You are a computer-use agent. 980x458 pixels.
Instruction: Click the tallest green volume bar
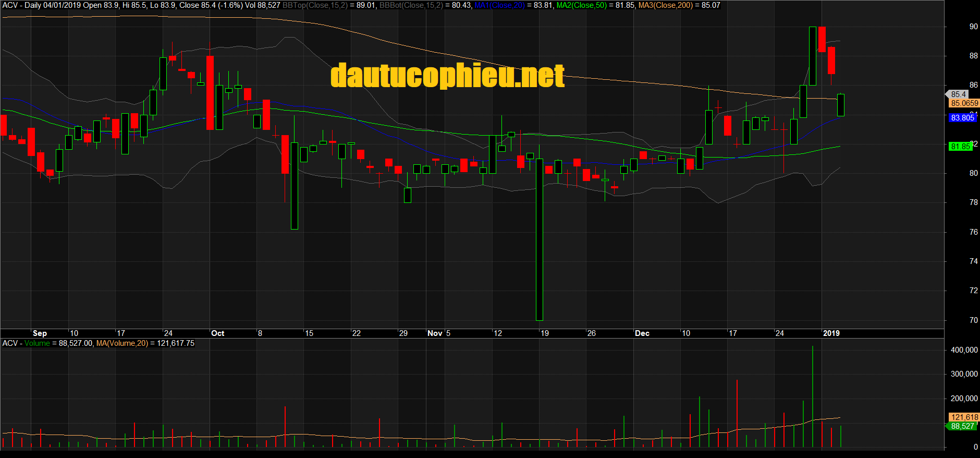(x=812, y=396)
